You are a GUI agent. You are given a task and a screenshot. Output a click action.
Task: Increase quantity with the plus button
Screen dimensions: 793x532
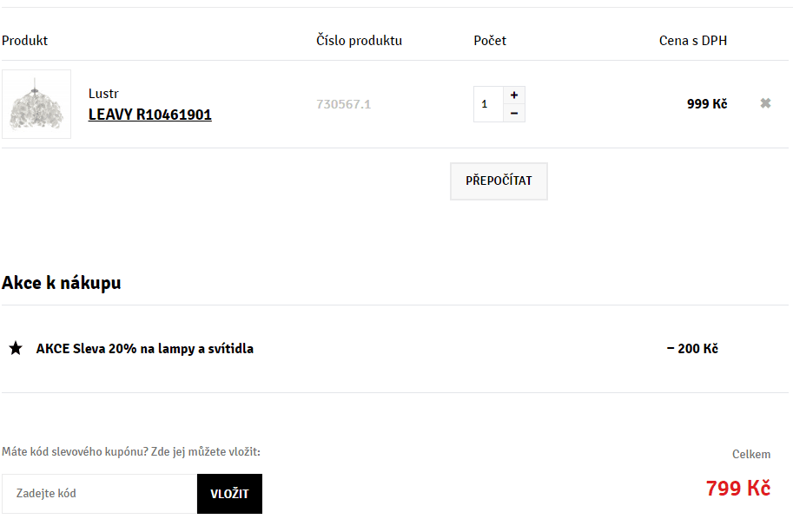(514, 95)
